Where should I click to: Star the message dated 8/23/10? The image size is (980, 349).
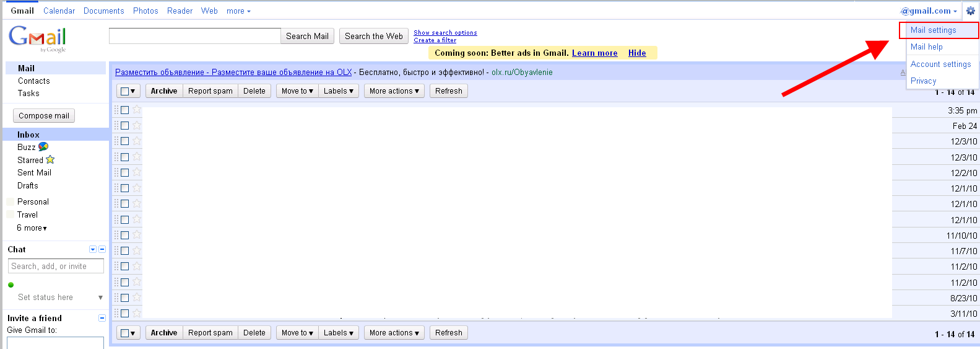coord(137,298)
